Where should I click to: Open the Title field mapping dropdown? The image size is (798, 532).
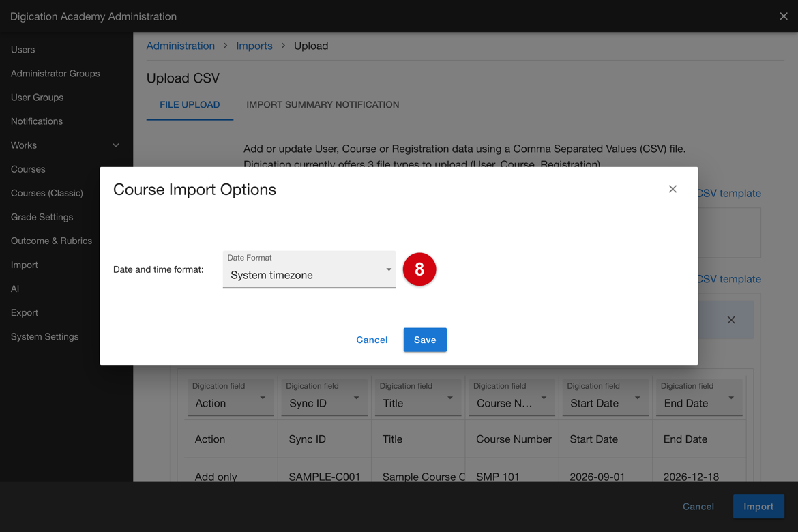418,397
